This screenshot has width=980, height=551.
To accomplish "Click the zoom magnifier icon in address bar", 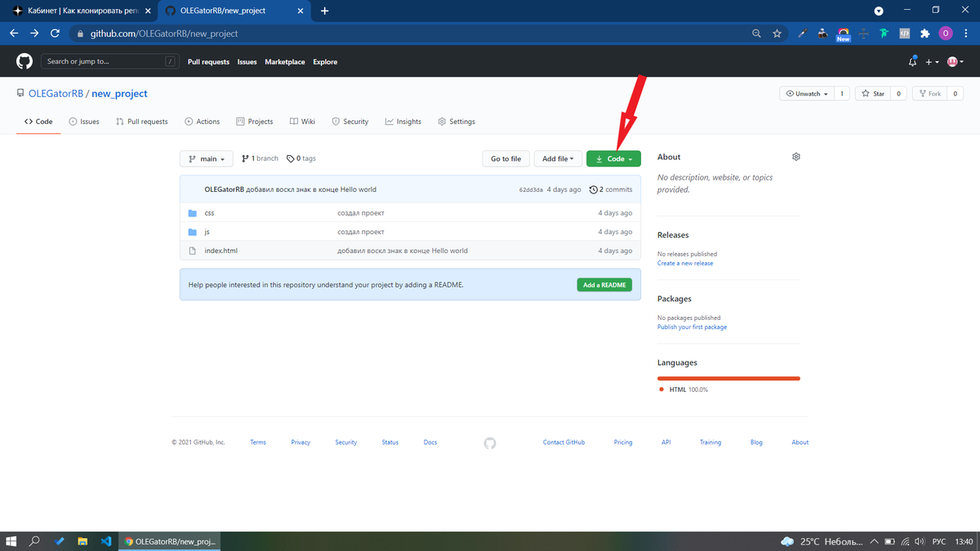I will click(757, 33).
